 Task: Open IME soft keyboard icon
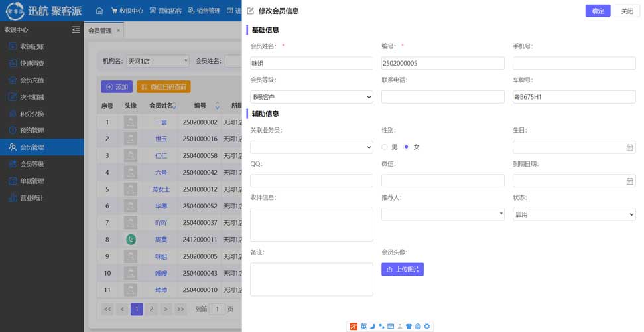click(x=391, y=327)
